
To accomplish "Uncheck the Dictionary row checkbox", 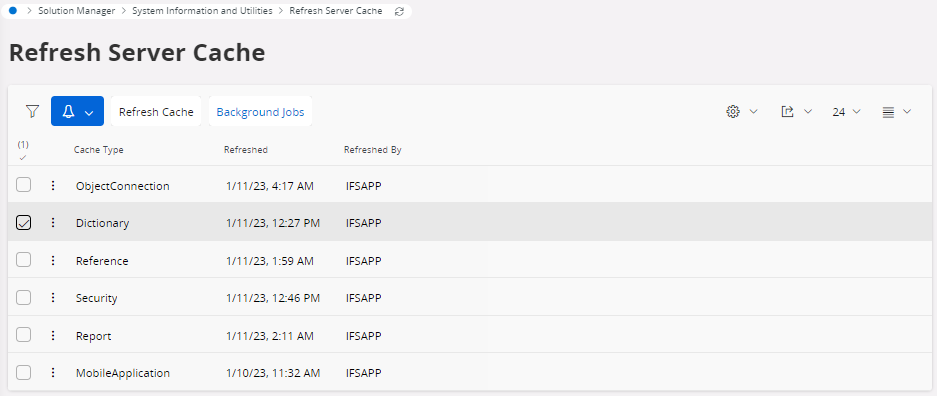I will 23,223.
